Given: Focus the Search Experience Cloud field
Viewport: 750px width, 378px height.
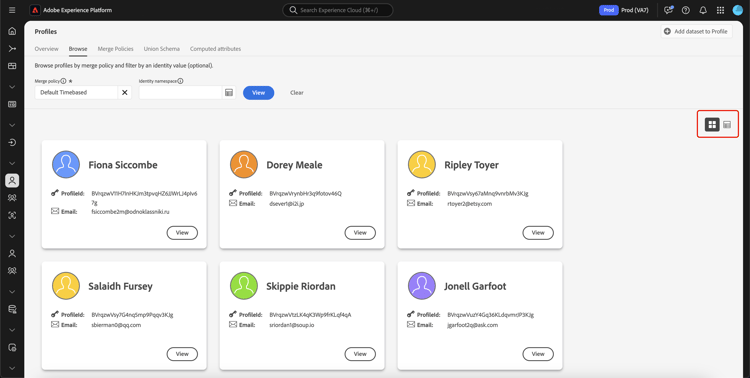Looking at the screenshot, I should [338, 10].
